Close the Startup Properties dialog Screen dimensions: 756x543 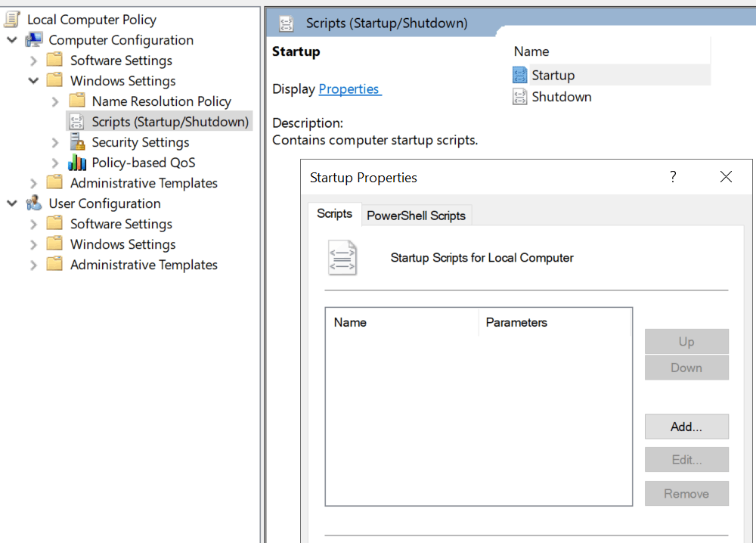click(x=726, y=177)
